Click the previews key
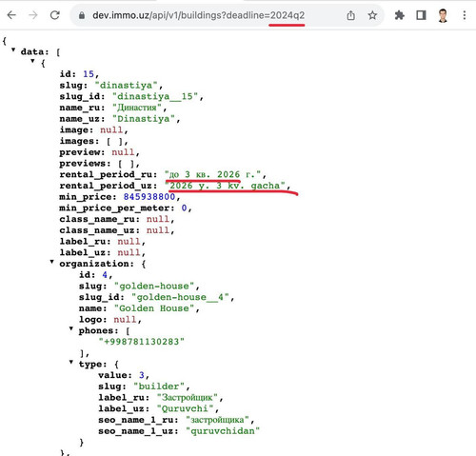 [83, 163]
